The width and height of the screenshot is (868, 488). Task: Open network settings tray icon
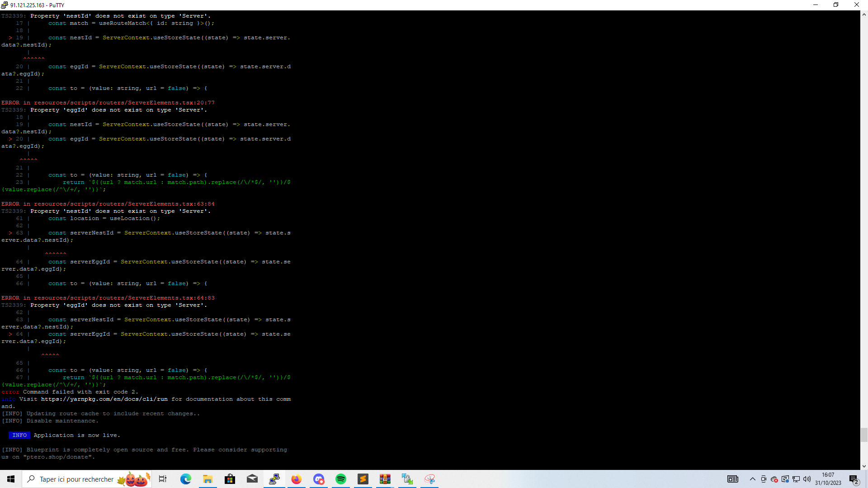[x=796, y=479]
